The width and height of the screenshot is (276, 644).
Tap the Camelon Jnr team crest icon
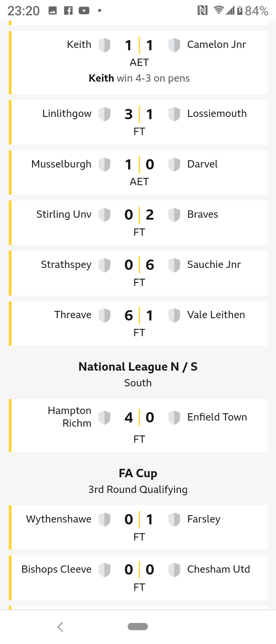click(174, 45)
